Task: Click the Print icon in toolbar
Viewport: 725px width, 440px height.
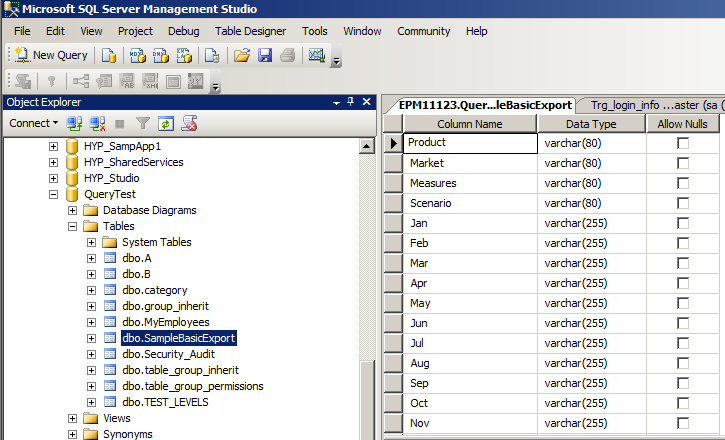Action: (288, 55)
